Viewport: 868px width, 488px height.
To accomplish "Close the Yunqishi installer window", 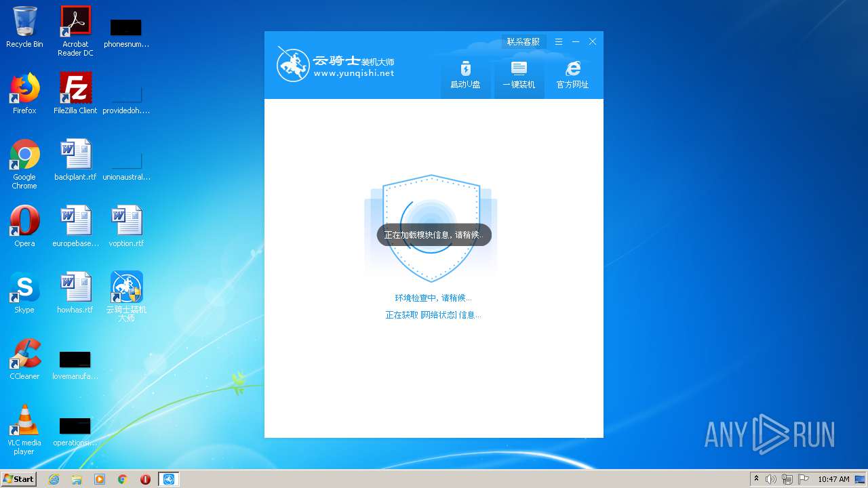I will [x=593, y=41].
